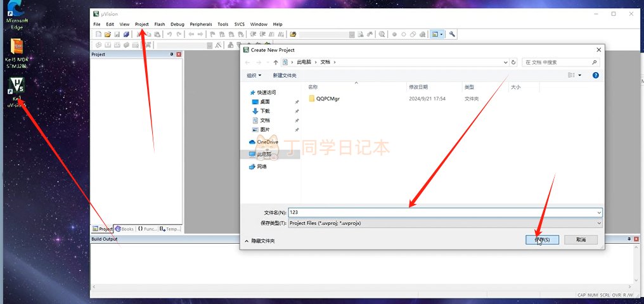644x304 pixels.
Task: Open the Project menu
Action: 141,24
